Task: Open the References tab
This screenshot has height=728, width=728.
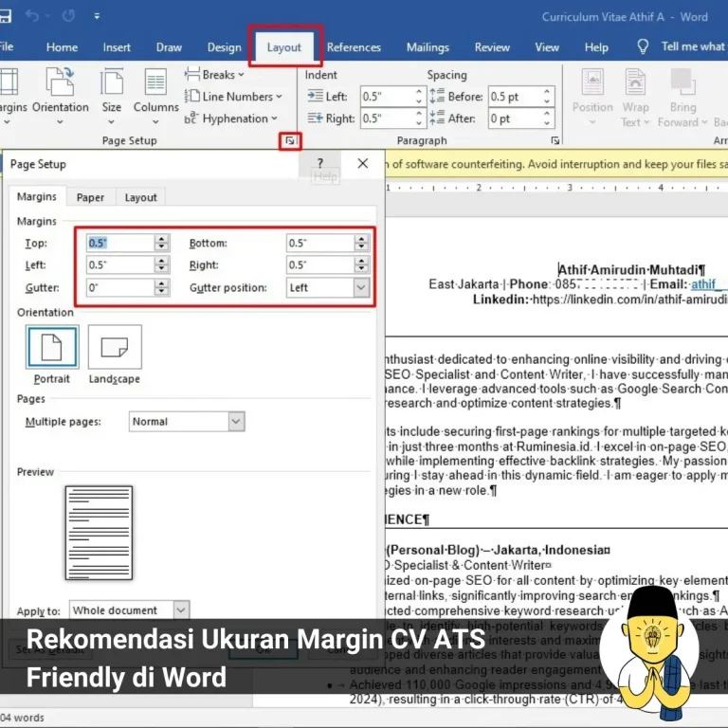Action: pos(354,47)
